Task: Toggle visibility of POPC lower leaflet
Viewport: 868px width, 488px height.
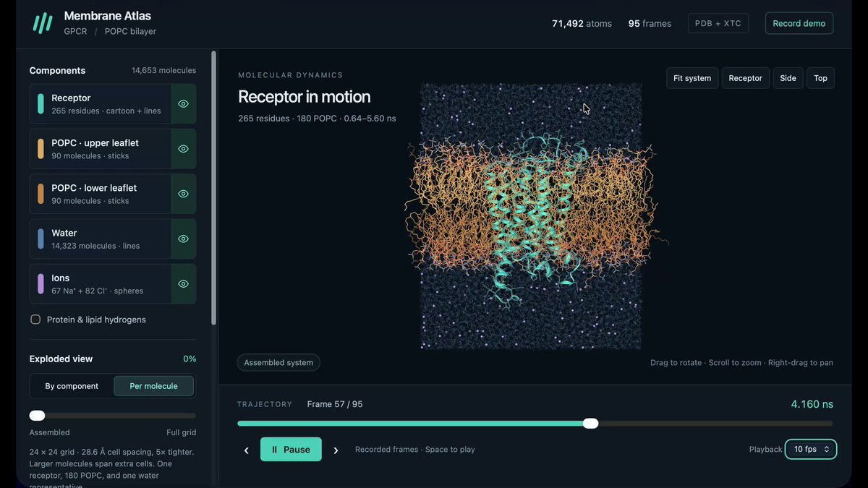Action: tap(183, 194)
